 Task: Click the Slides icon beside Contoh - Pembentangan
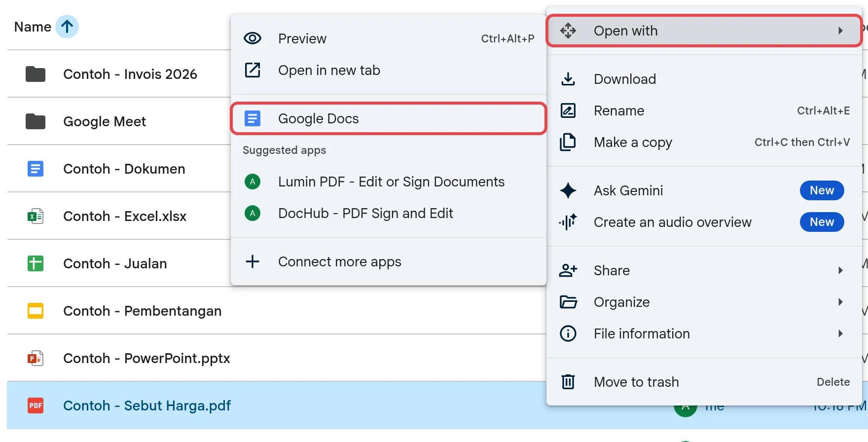pyautogui.click(x=36, y=311)
